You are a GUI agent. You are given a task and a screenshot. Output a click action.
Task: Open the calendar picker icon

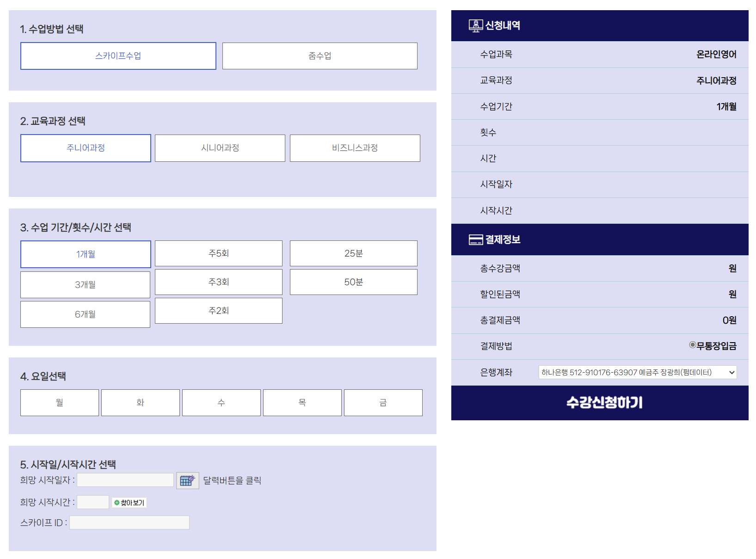[187, 480]
